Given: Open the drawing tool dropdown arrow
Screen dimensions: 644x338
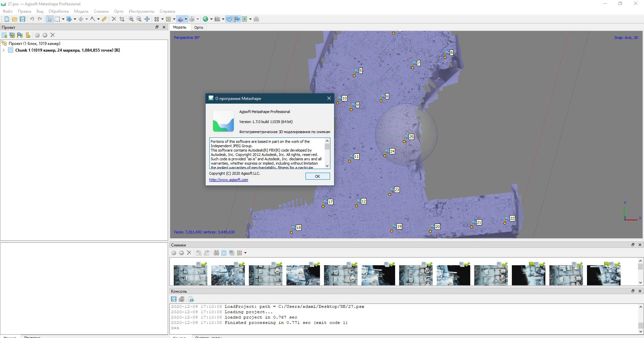Looking at the screenshot, I should [98, 19].
